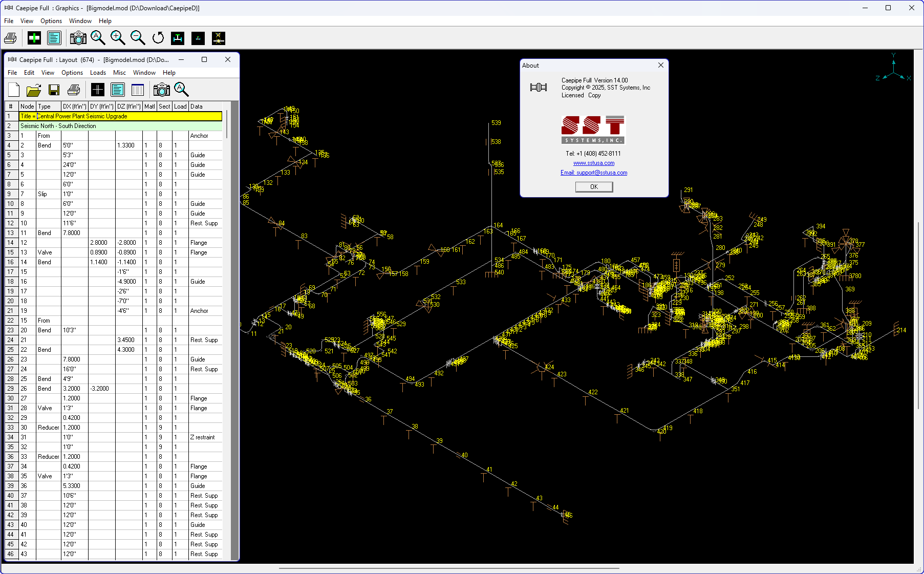Screen dimensions: 924x574
Task: Zoom in on the piping model
Action: (118, 38)
